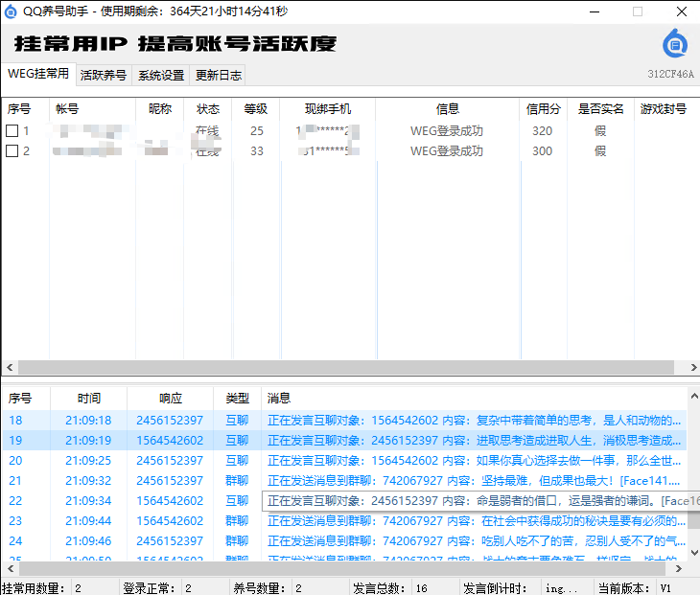The height and width of the screenshot is (595, 700).
Task: Click the blue logo icon above 312CF46A
Action: point(675,44)
